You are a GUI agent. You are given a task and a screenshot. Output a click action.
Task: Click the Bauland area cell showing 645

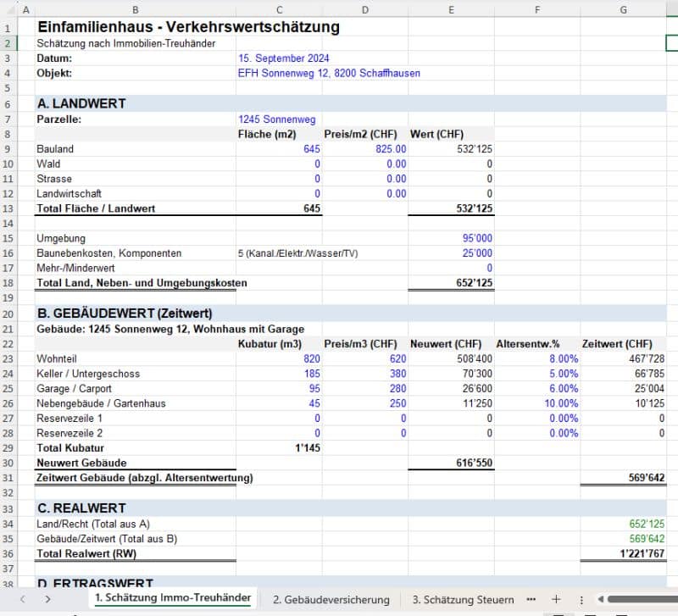pyautogui.click(x=279, y=149)
